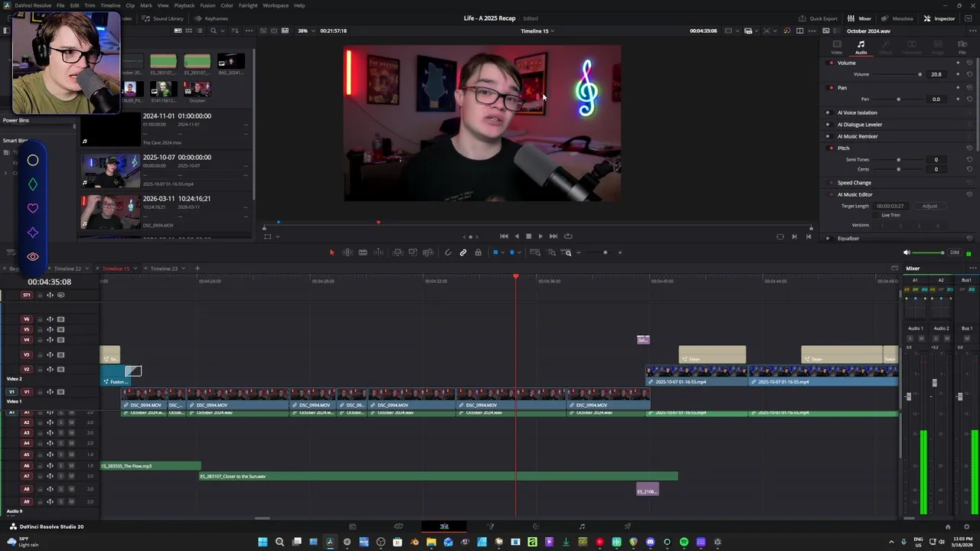Click the DIM button above Mixer

[955, 253]
